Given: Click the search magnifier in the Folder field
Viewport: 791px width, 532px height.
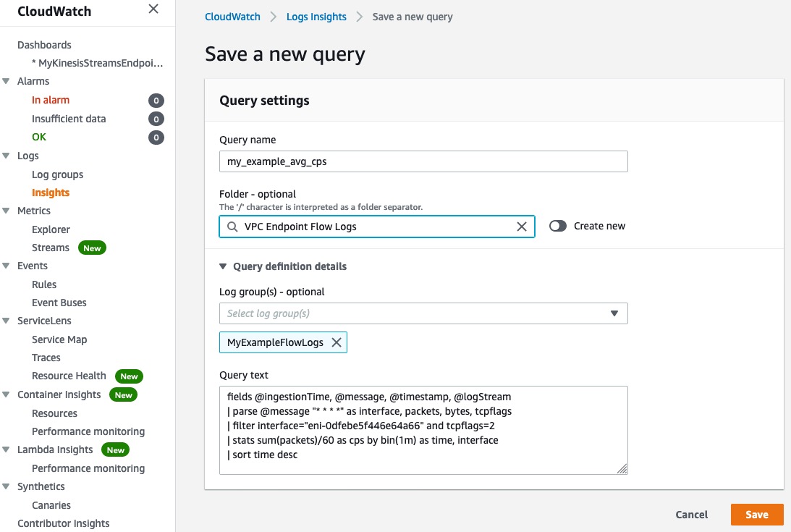Looking at the screenshot, I should (232, 227).
